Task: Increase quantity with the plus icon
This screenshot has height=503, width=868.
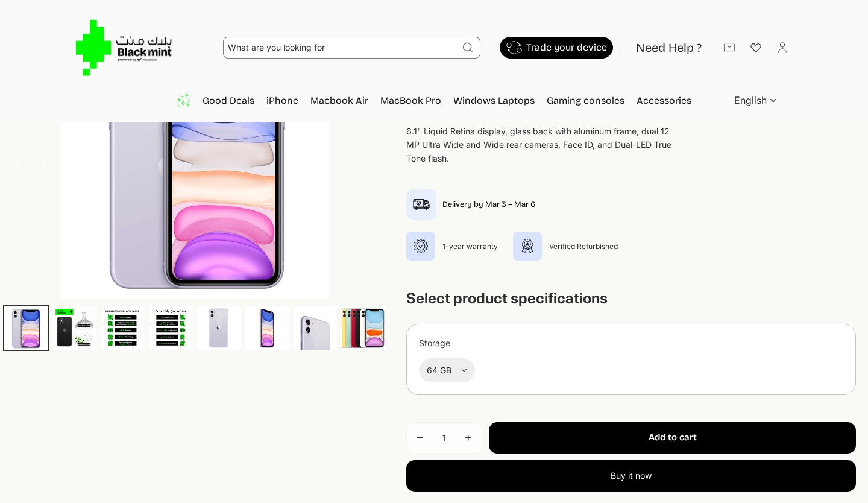Action: tap(468, 438)
